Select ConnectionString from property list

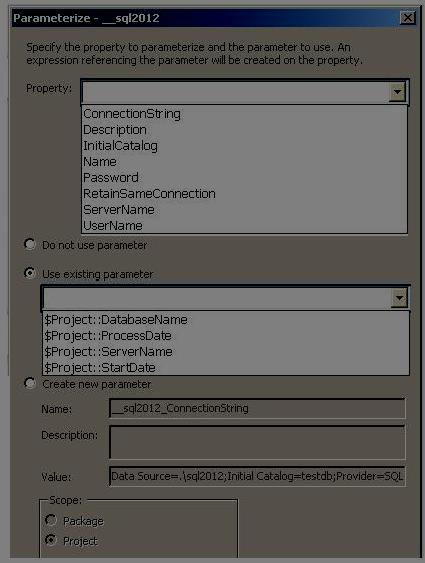[x=244, y=114]
